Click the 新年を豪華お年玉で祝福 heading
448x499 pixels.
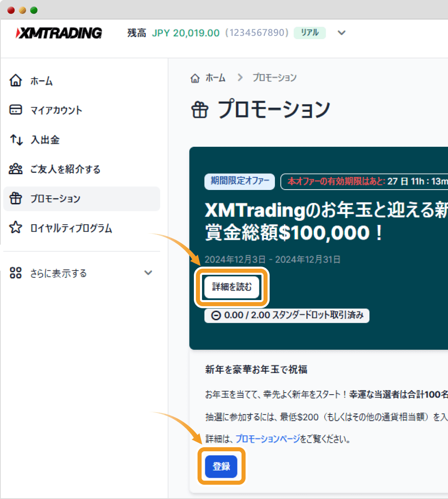pyautogui.click(x=256, y=370)
